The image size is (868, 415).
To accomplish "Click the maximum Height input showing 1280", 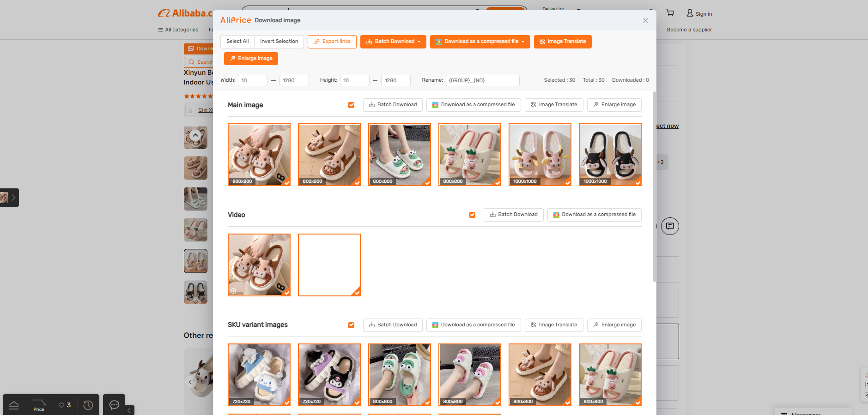I will pos(396,80).
